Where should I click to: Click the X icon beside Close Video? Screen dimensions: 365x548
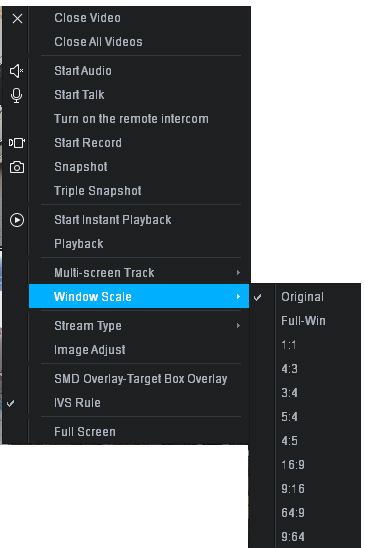pyautogui.click(x=17, y=19)
